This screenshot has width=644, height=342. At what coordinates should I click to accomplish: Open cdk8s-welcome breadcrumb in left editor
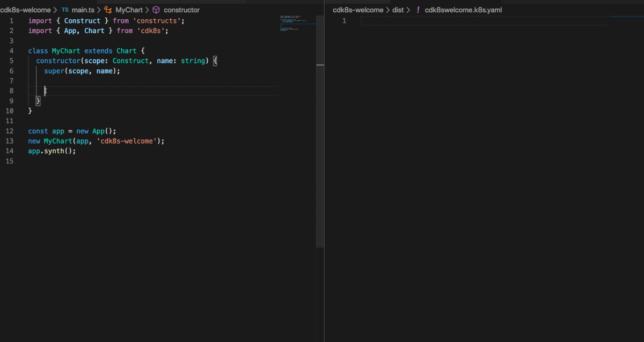tap(25, 10)
